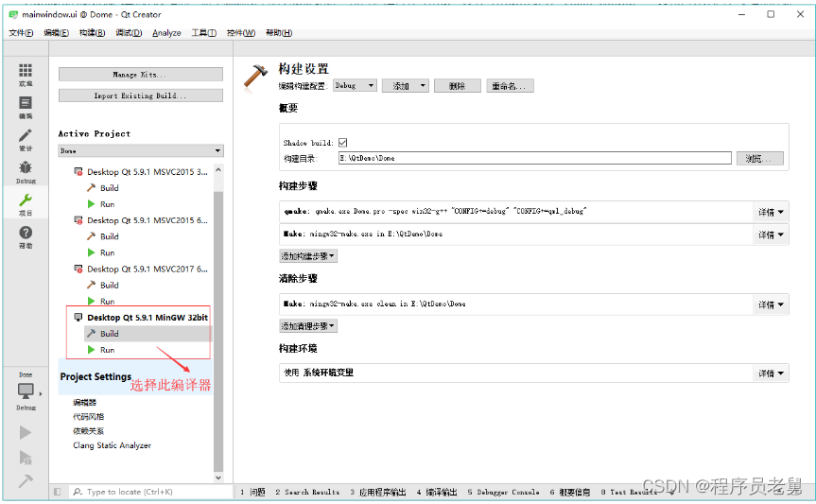Open the 5 Debugger Console pane
Image resolution: width=816 pixels, height=504 pixels.
pyautogui.click(x=503, y=492)
